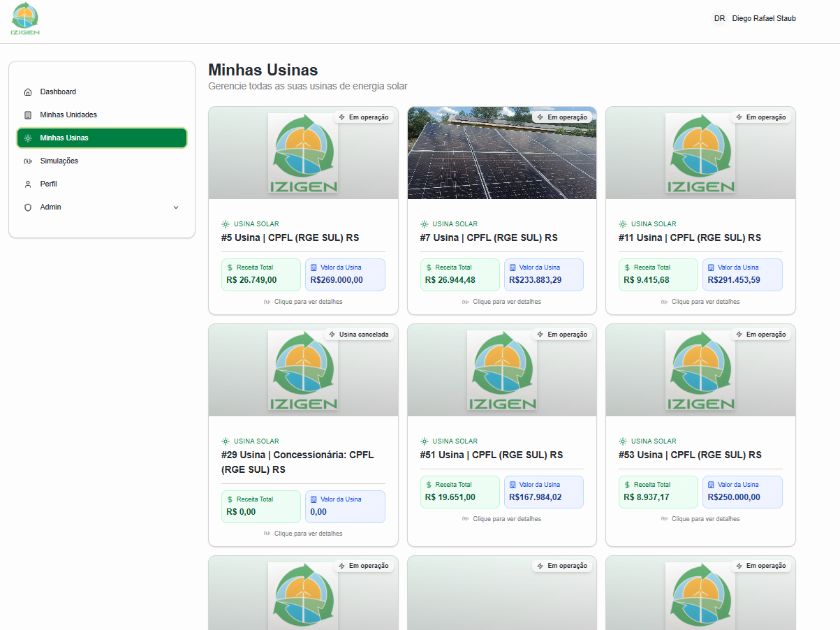The height and width of the screenshot is (630, 840).
Task: Click the solar panel photo on #7 Usina
Action: pyautogui.click(x=501, y=153)
